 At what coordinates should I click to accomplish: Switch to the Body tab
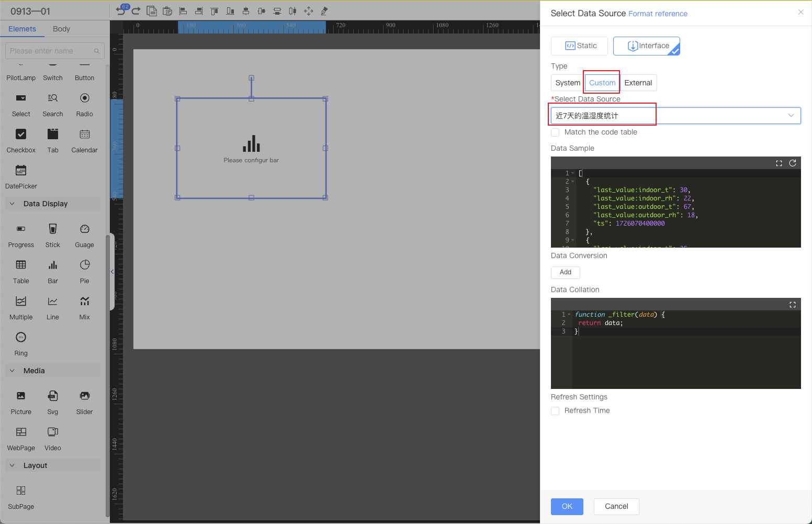click(x=61, y=29)
